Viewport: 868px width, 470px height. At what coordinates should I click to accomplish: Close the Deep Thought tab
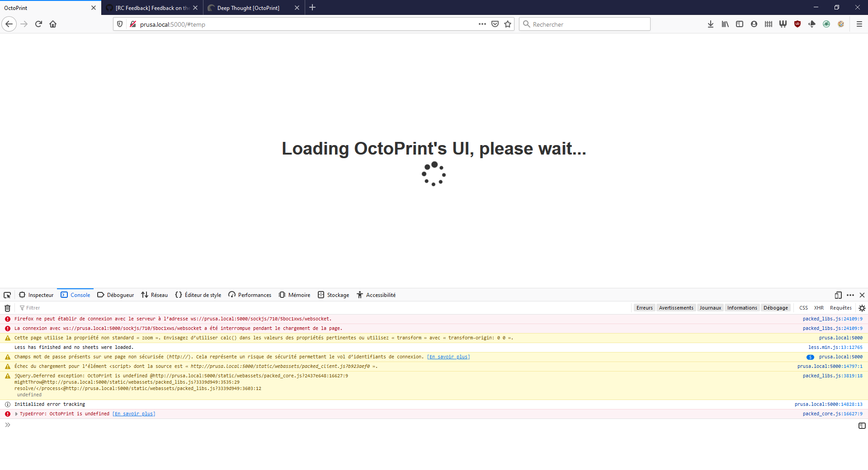click(x=297, y=8)
